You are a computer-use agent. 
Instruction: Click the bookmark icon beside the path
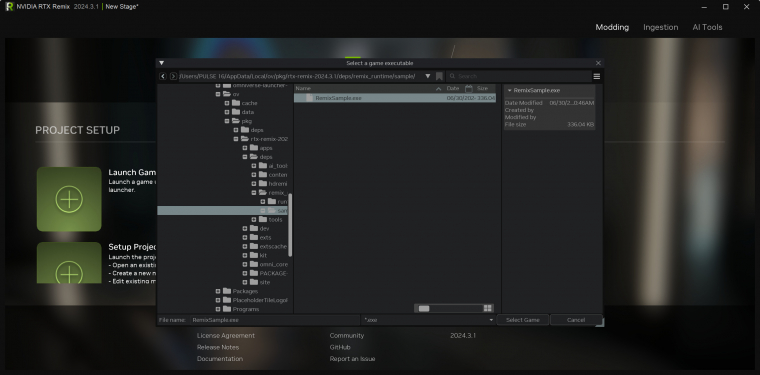click(x=439, y=76)
